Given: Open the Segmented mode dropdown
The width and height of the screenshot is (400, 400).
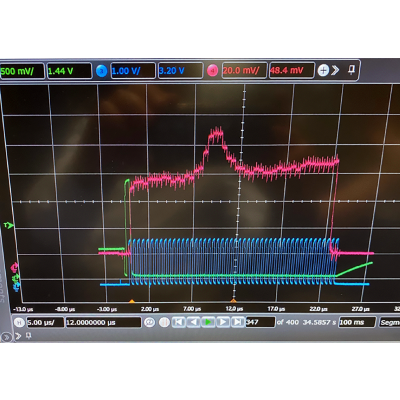Looking at the screenshot, I should [390, 322].
